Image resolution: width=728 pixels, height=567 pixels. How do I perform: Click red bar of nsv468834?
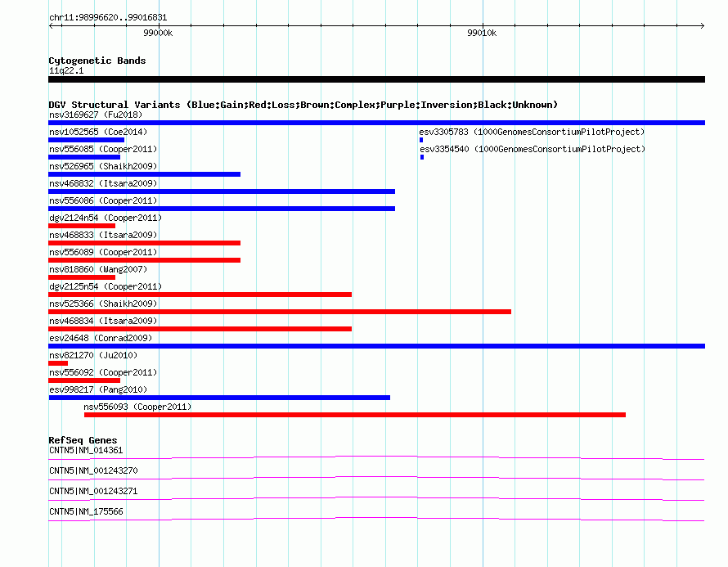tap(200, 329)
